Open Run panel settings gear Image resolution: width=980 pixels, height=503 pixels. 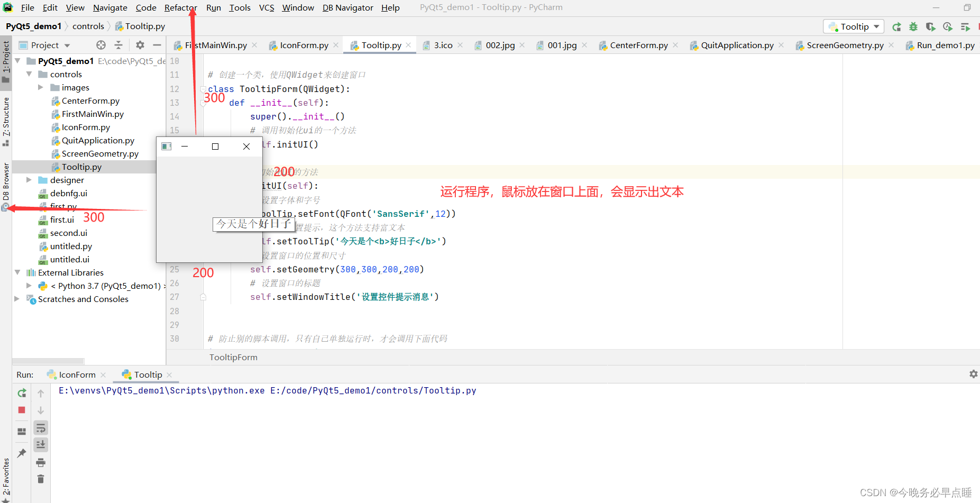pos(973,374)
